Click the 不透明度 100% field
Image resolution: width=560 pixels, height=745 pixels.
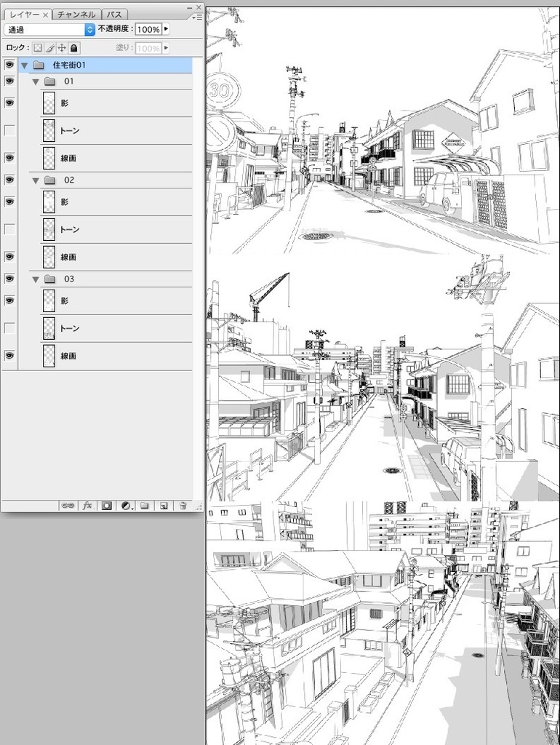(148, 29)
